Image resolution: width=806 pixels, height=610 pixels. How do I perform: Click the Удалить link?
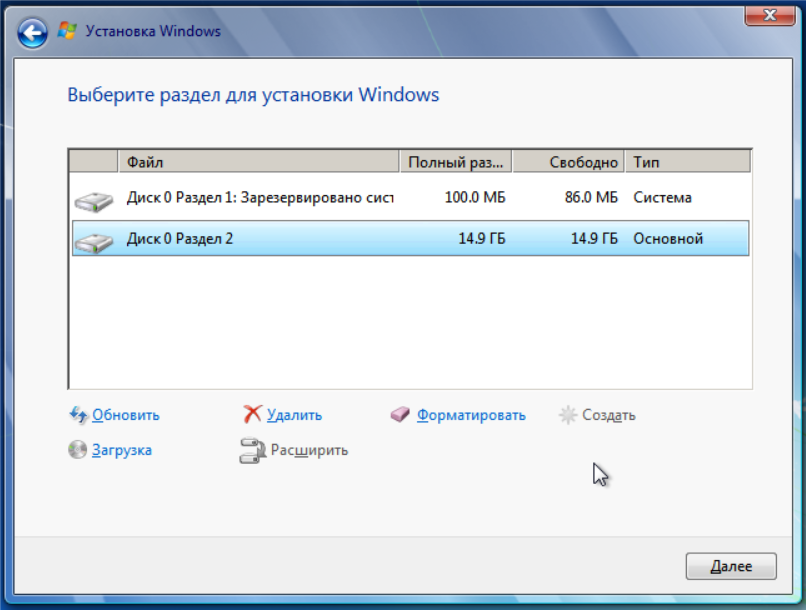click(x=294, y=415)
